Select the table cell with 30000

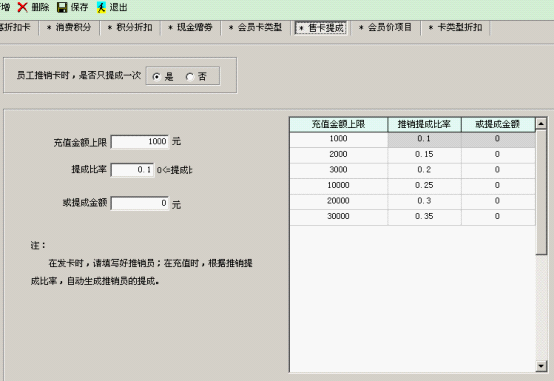click(x=338, y=217)
